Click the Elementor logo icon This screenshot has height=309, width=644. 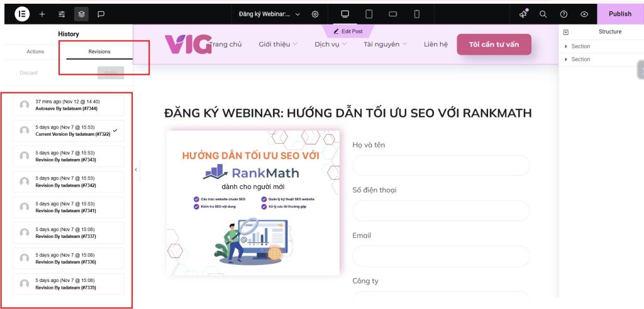[x=22, y=14]
